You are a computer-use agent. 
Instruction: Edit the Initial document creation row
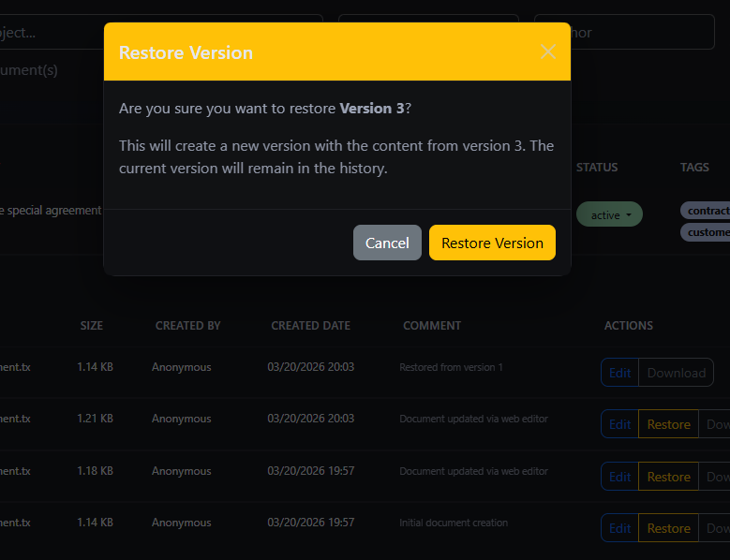pos(619,528)
